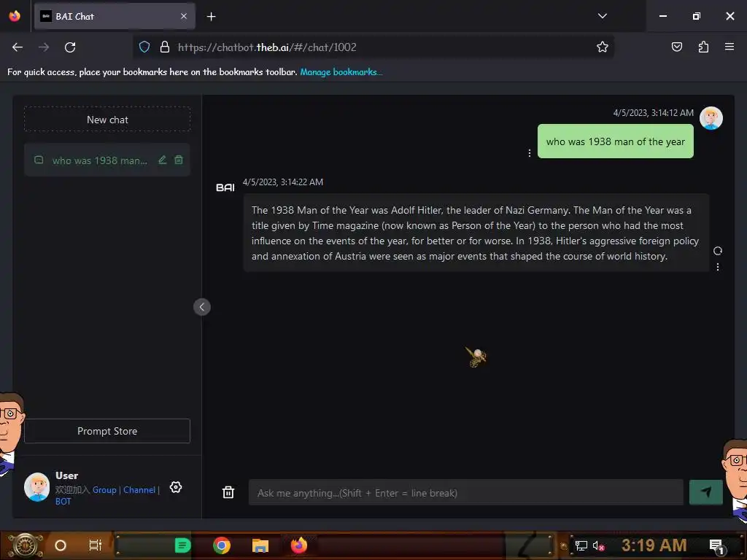
Task: Click the user avatar beside sent message
Action: point(711,118)
